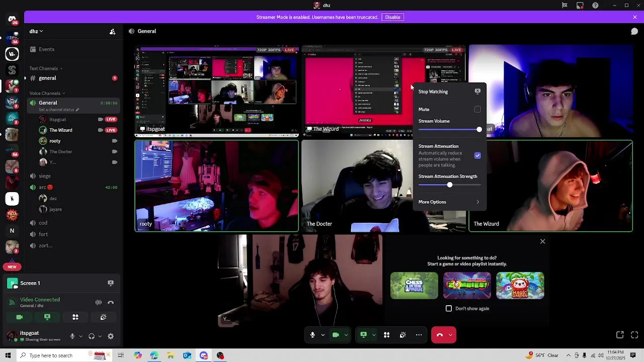Disable Streamer Mode from the banner
Screen dimensions: 644x362
pos(392,17)
